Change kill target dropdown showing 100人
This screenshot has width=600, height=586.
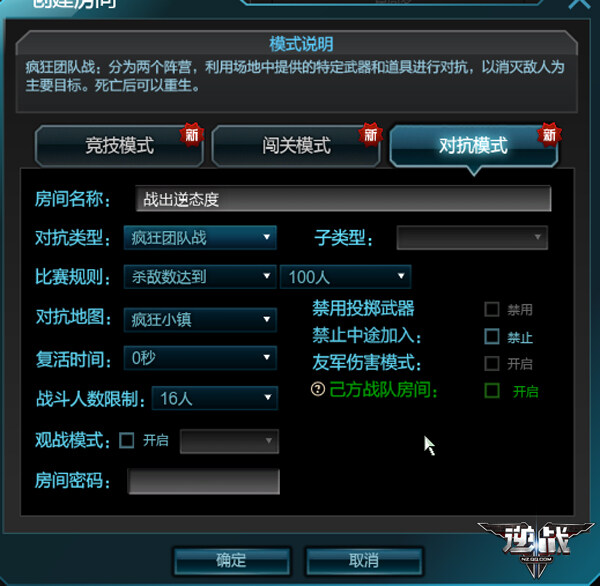346,277
